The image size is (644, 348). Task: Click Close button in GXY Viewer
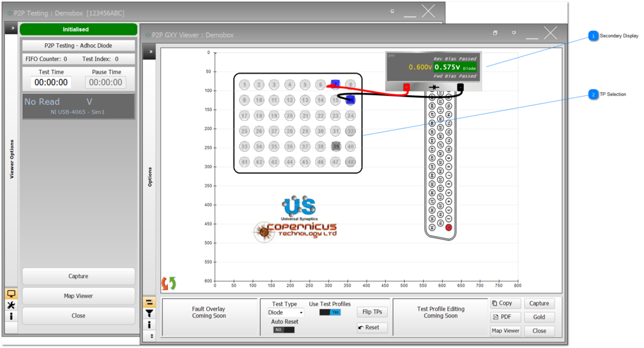click(539, 331)
